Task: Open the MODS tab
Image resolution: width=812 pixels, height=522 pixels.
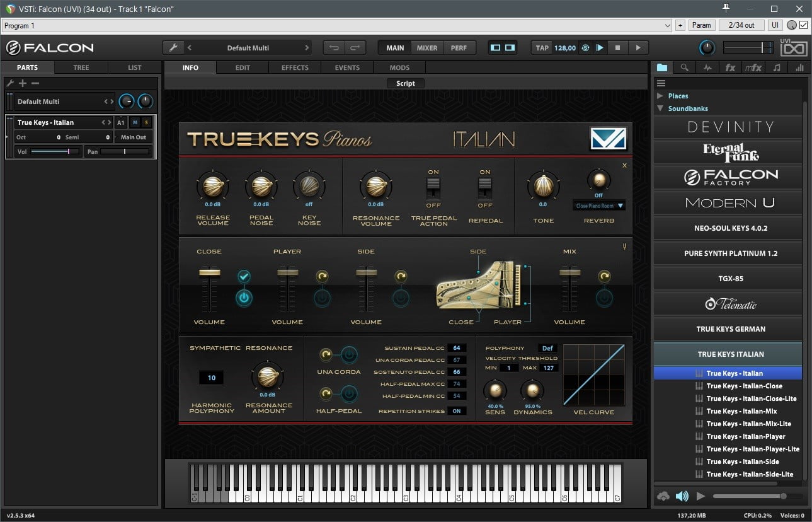Action: pos(399,67)
